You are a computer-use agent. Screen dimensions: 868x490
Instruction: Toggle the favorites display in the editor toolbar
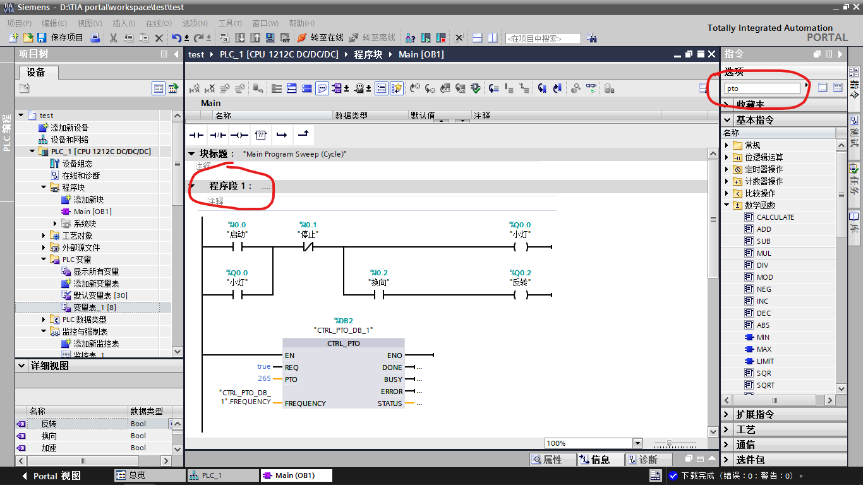point(396,88)
